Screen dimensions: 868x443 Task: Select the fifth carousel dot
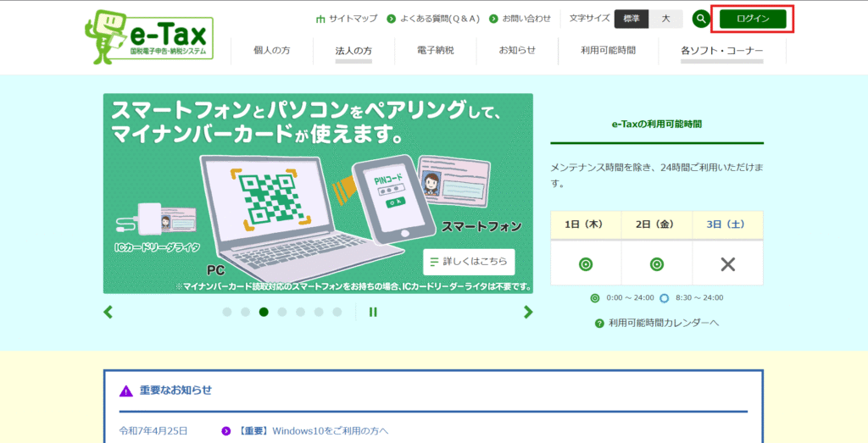pos(301,312)
